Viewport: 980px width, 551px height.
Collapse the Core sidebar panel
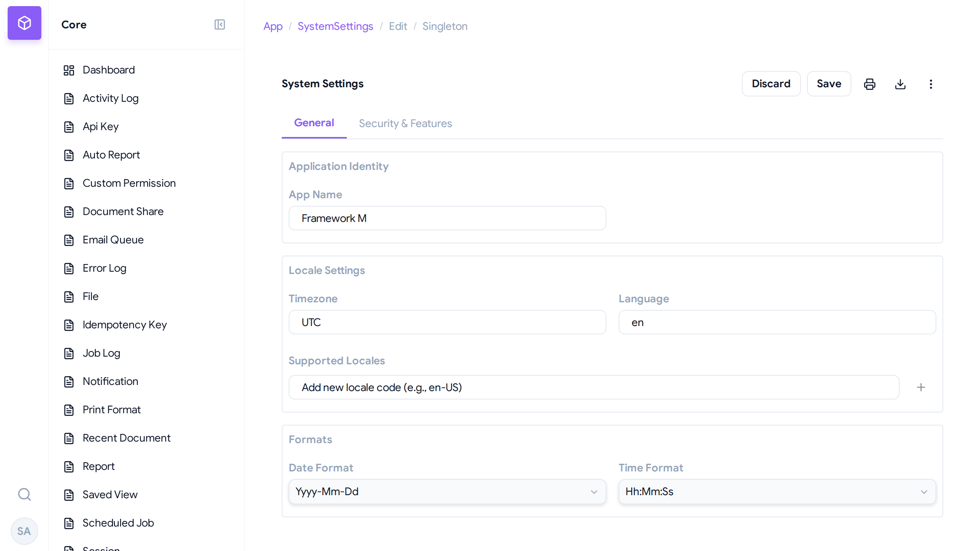(220, 24)
